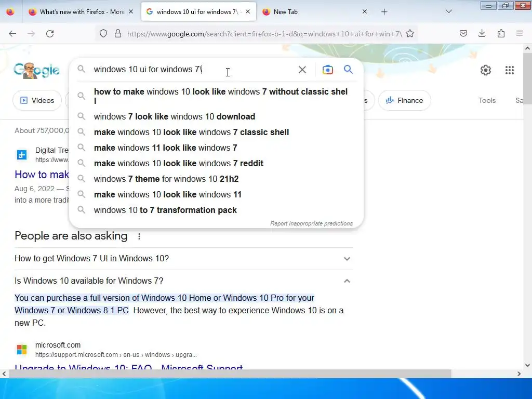Open the search Tools option
This screenshot has height=399, width=532.
coord(487,100)
